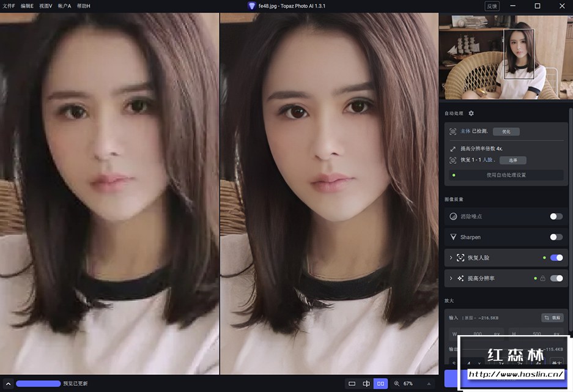This screenshot has width=573, height=392.
Task: Click the 恢复人脸 face icon
Action: [x=460, y=257]
